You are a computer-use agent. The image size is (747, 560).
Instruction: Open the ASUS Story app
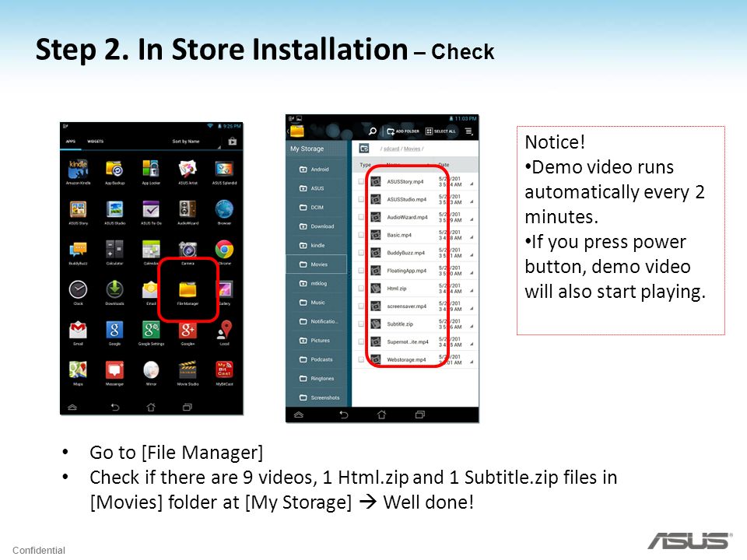coord(78,209)
